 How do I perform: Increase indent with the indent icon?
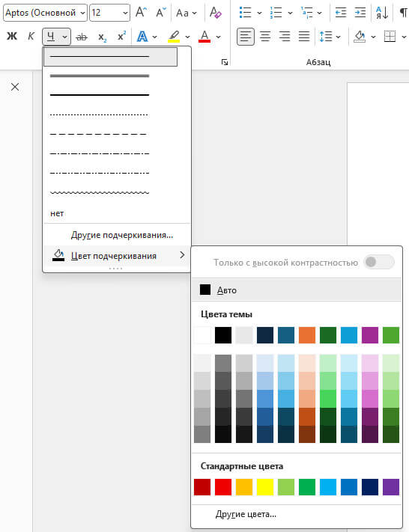tap(360, 13)
